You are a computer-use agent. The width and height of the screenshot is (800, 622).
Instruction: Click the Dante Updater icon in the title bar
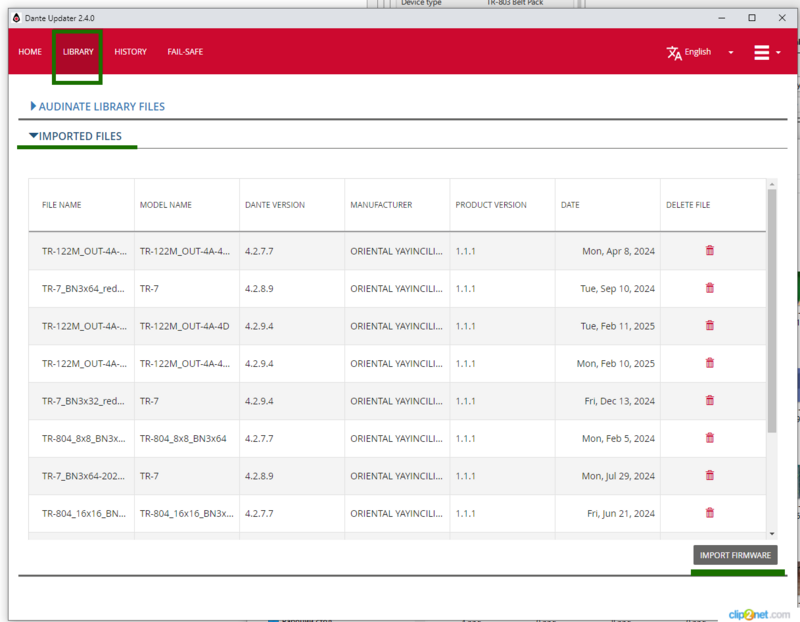(14, 17)
